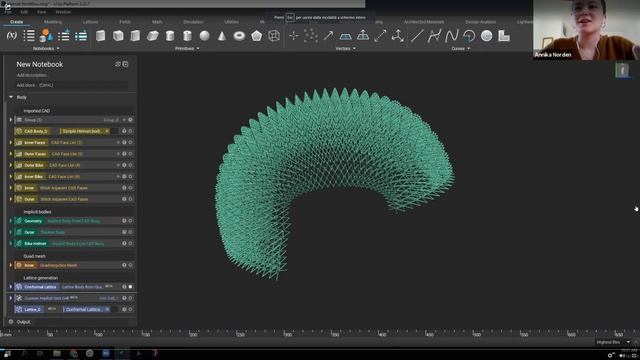Select the Sphere primitive icon
The width and height of the screenshot is (640, 360).
pyautogui.click(x=204, y=36)
